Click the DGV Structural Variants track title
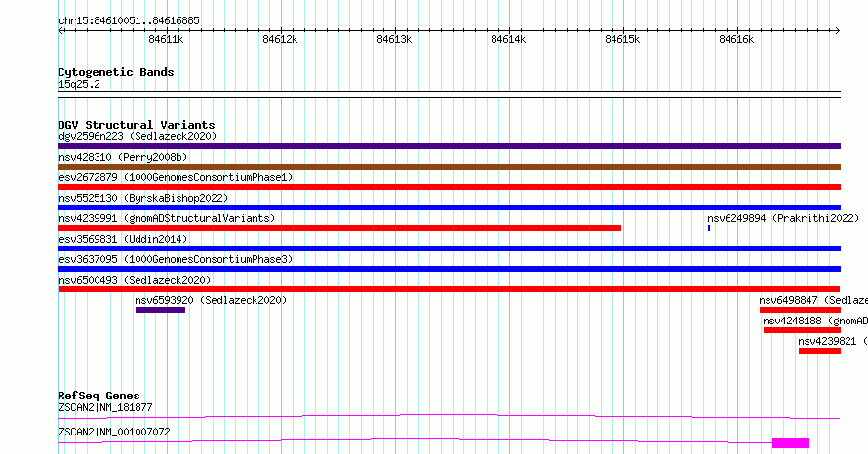868x454 pixels. point(137,125)
